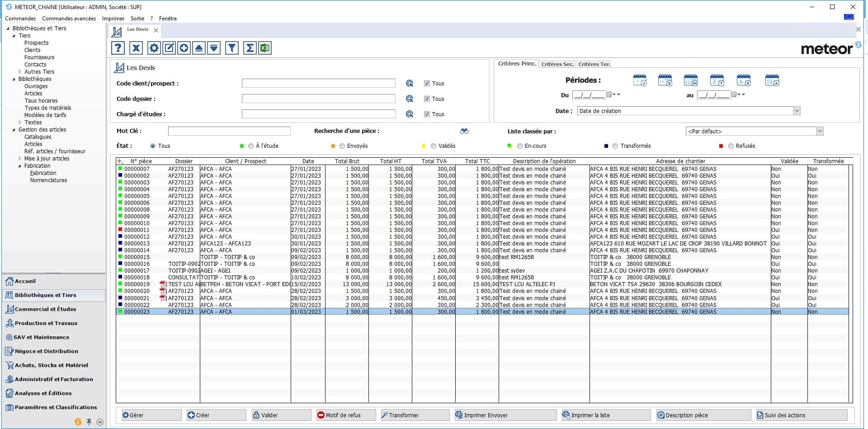The width and height of the screenshot is (868, 429).
Task: Select the Transformés radio button
Action: pos(615,146)
